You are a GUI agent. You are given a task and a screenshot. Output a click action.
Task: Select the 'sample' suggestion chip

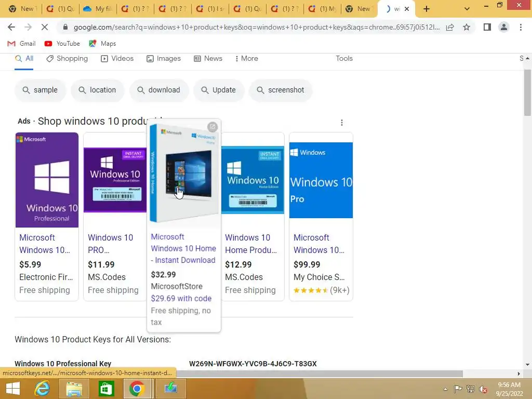(x=41, y=90)
